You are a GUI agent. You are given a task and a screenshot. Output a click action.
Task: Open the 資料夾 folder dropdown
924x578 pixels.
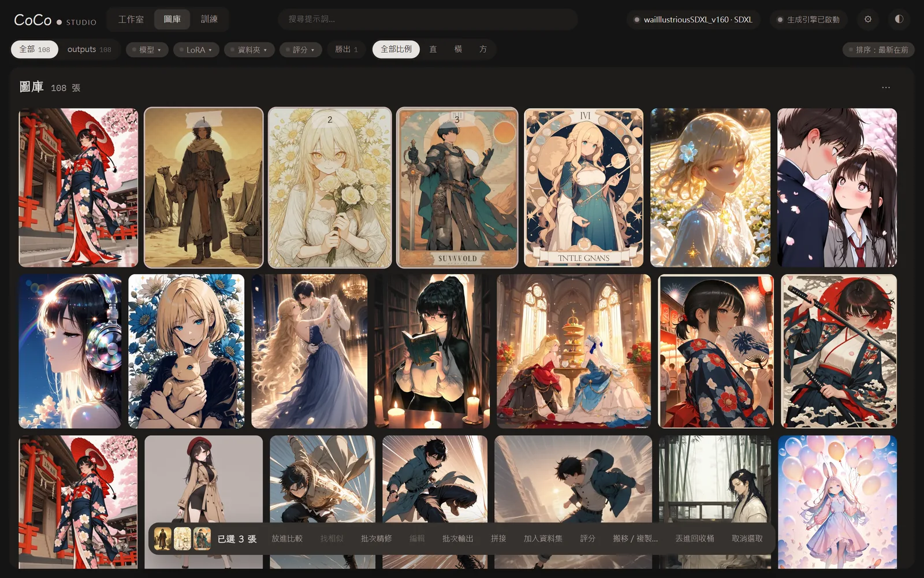[249, 50]
